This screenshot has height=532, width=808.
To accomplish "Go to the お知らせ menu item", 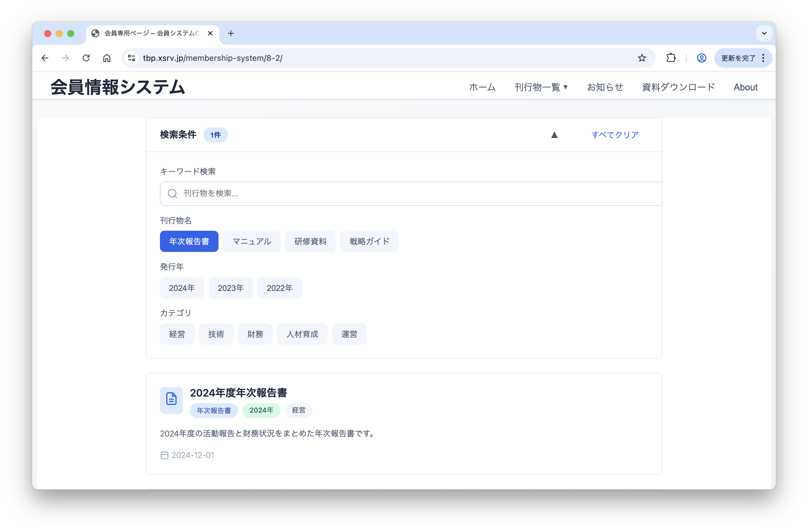I will [605, 87].
